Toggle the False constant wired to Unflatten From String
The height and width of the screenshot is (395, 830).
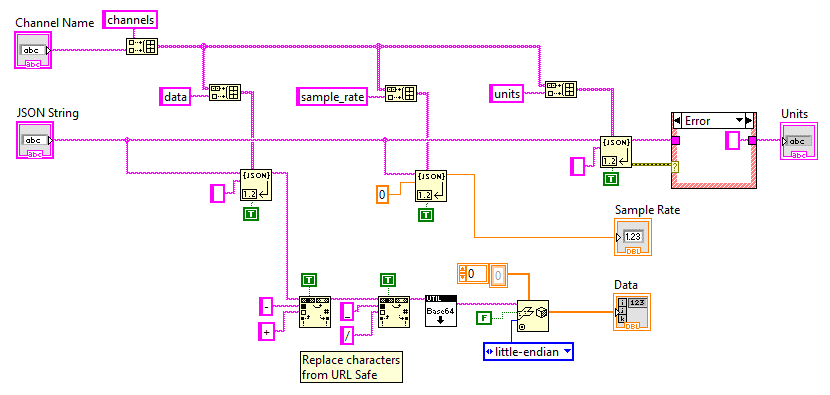coord(484,318)
